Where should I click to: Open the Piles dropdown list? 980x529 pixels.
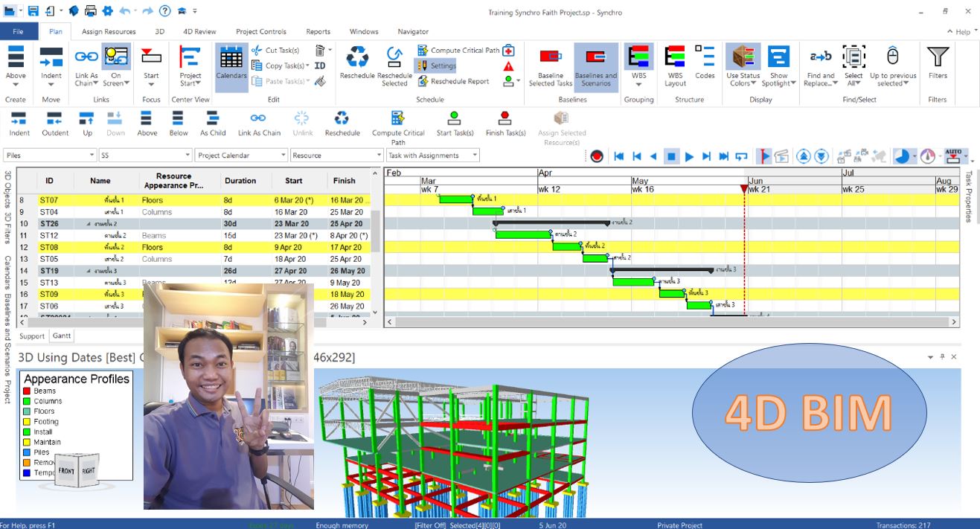point(92,156)
